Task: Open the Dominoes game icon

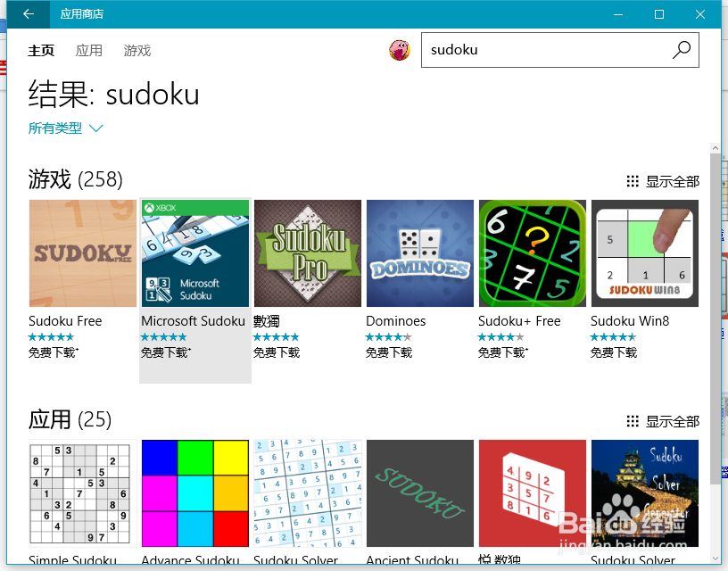Action: [x=420, y=253]
